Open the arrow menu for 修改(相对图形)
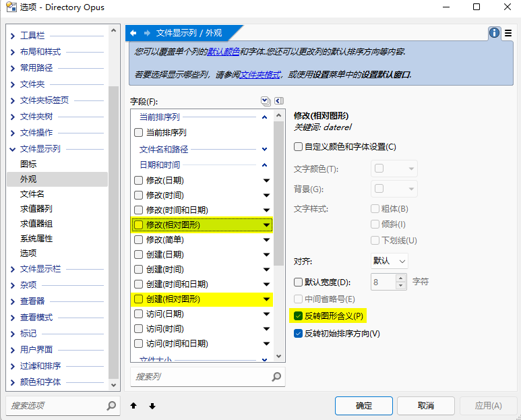The image size is (521, 420). tap(266, 225)
